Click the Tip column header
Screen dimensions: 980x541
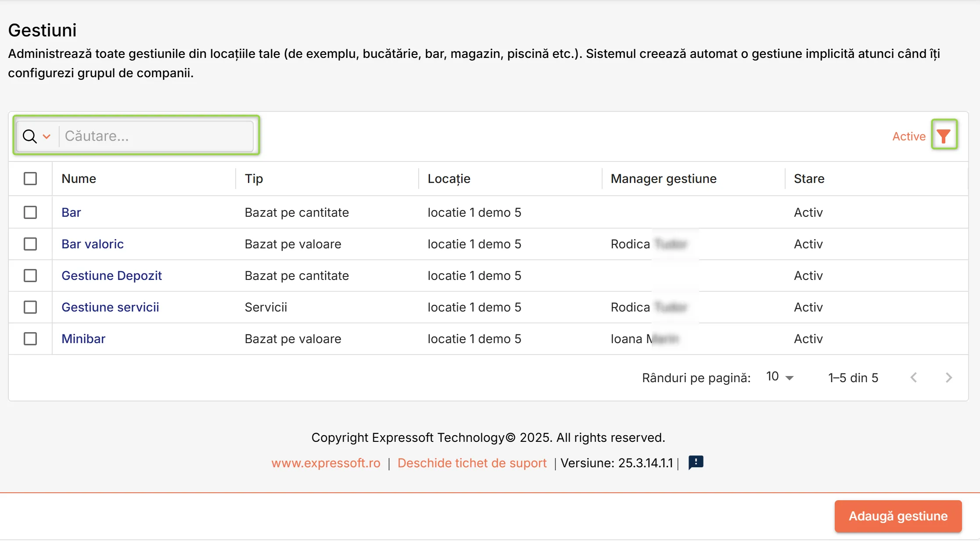point(254,179)
